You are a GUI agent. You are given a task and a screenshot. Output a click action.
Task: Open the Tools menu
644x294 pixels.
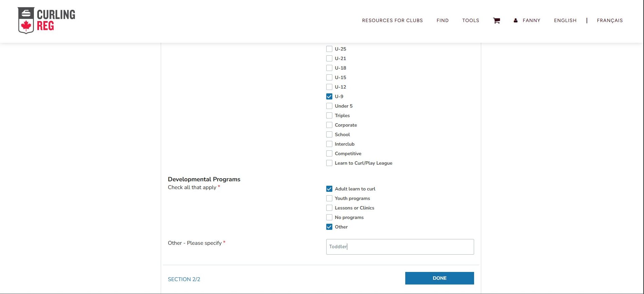coord(471,20)
